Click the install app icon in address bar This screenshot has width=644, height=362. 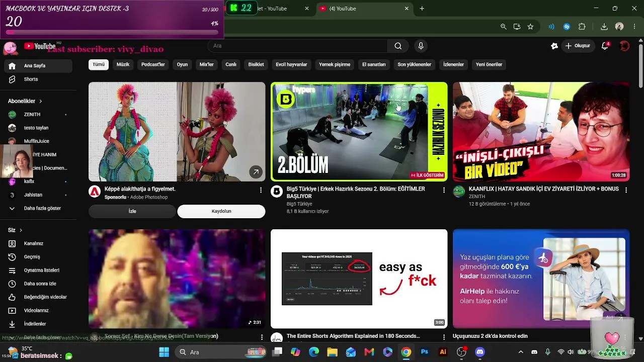tap(517, 27)
